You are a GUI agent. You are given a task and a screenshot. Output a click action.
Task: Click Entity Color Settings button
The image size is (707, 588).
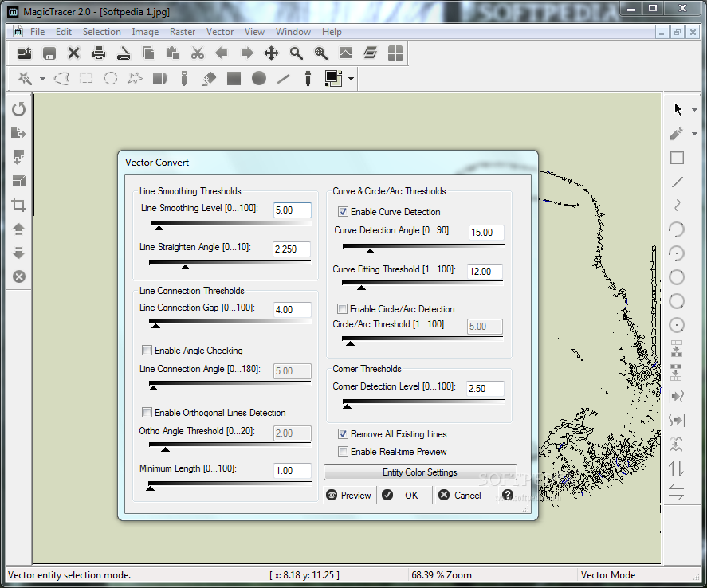[x=420, y=472]
